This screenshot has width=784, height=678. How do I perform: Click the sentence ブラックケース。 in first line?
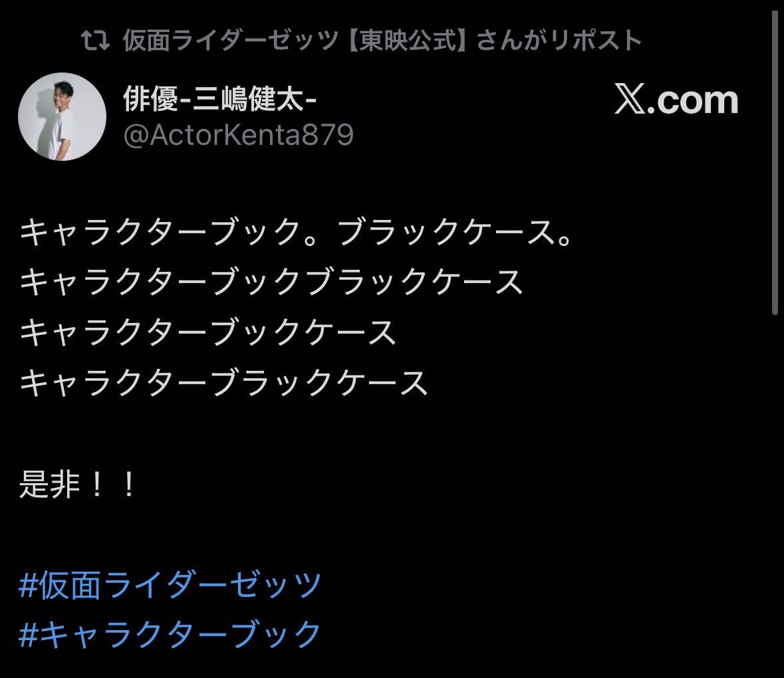pos(455,233)
